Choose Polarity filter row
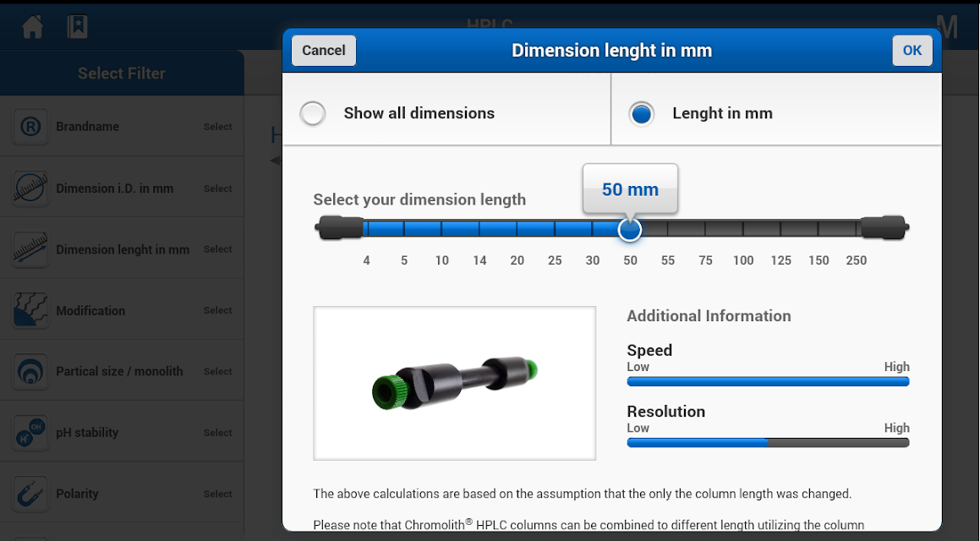980x541 pixels. 122,494
